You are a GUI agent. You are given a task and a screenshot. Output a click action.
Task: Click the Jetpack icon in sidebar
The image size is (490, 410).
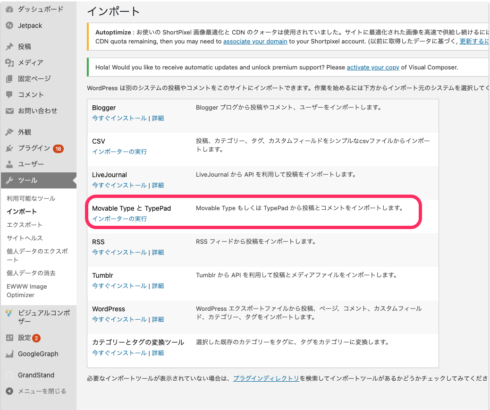[x=9, y=25]
